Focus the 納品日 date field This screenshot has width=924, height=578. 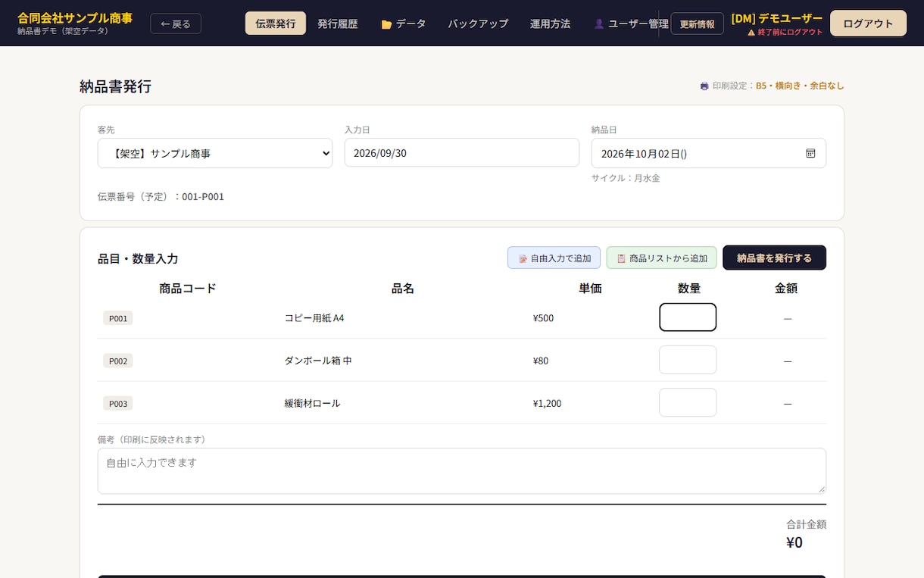click(709, 153)
